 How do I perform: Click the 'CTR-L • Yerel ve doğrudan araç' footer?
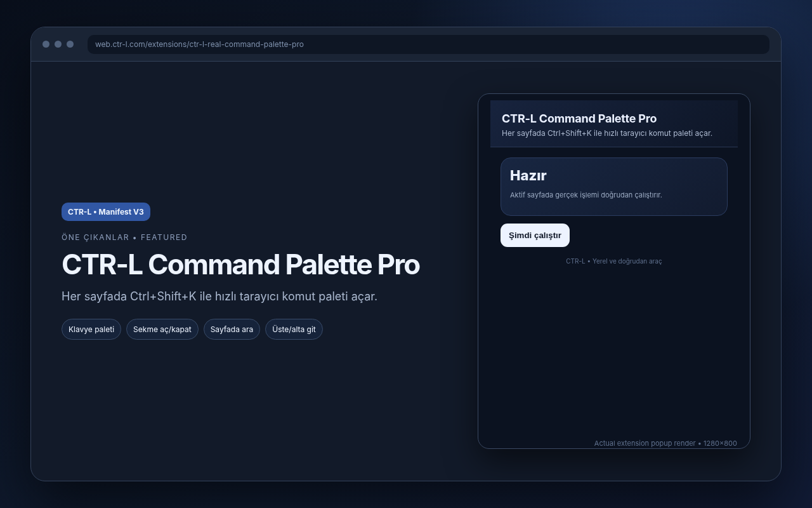pos(614,261)
